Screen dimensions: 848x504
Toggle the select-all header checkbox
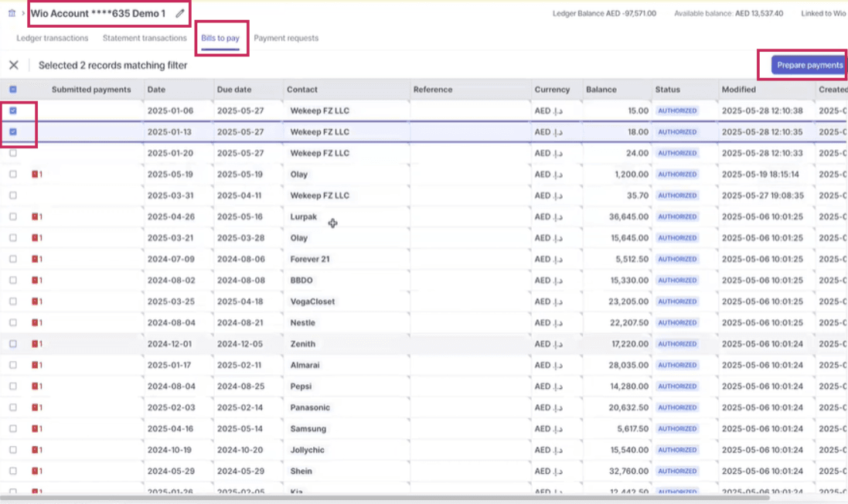(x=13, y=89)
